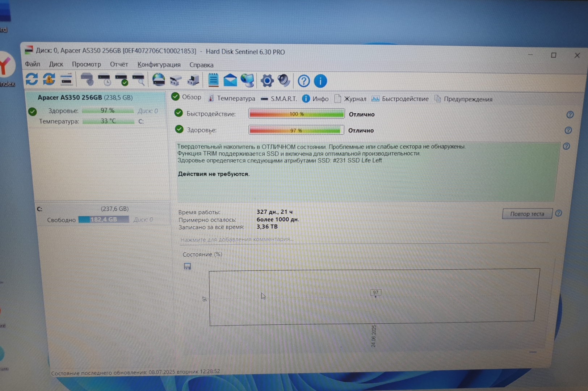588x391 pixels.
Task: Click the refresh icon with warning triangle
Action: pos(49,79)
